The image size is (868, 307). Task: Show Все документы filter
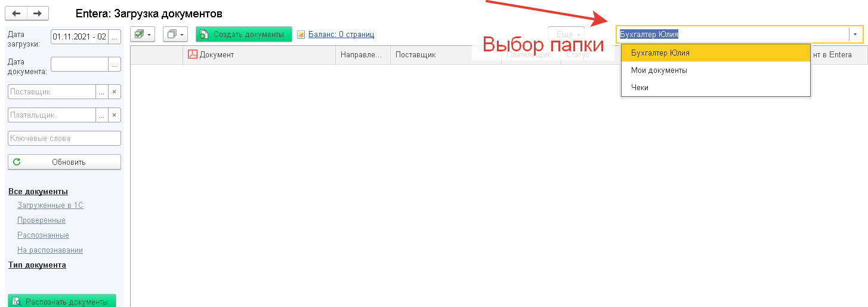point(38,192)
